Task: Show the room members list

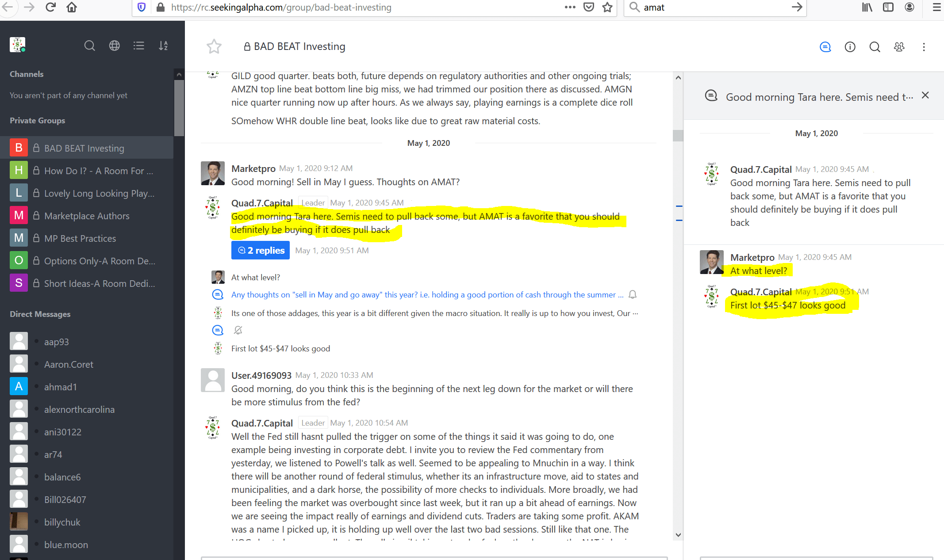Action: tap(899, 47)
